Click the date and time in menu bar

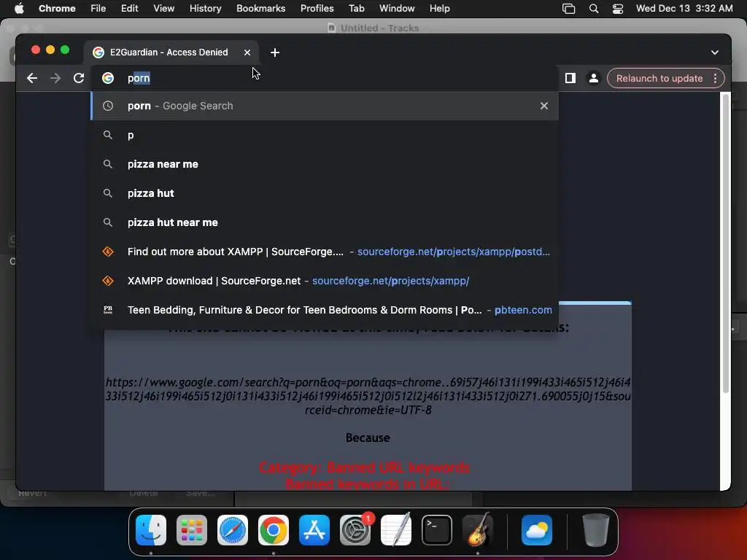click(x=684, y=9)
